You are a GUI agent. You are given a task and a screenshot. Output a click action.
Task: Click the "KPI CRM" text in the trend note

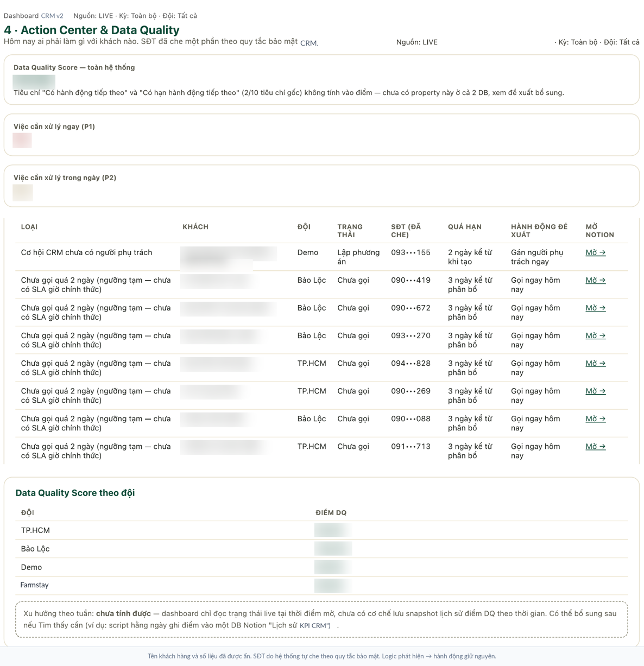tap(313, 625)
